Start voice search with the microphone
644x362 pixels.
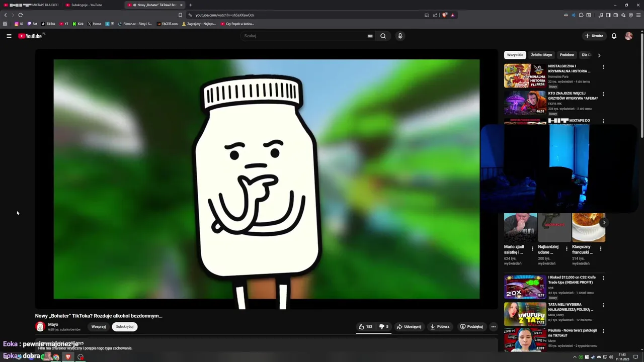[400, 36]
